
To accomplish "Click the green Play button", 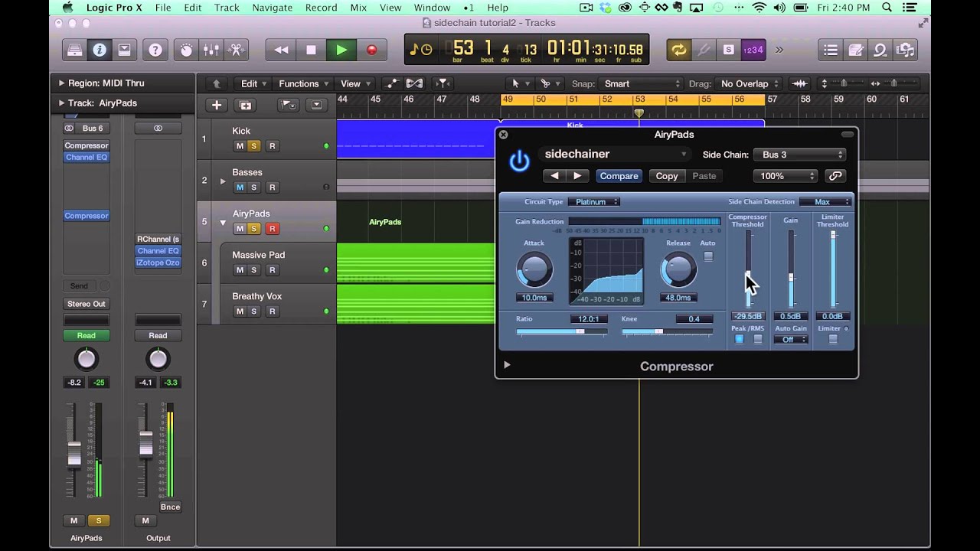I will point(341,51).
